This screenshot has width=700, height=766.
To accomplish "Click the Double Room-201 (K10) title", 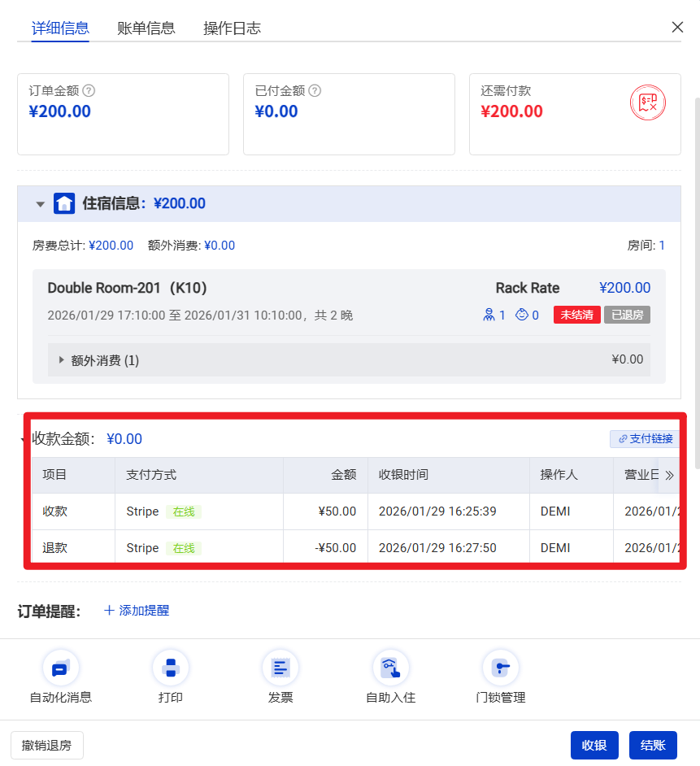I will pos(127,288).
